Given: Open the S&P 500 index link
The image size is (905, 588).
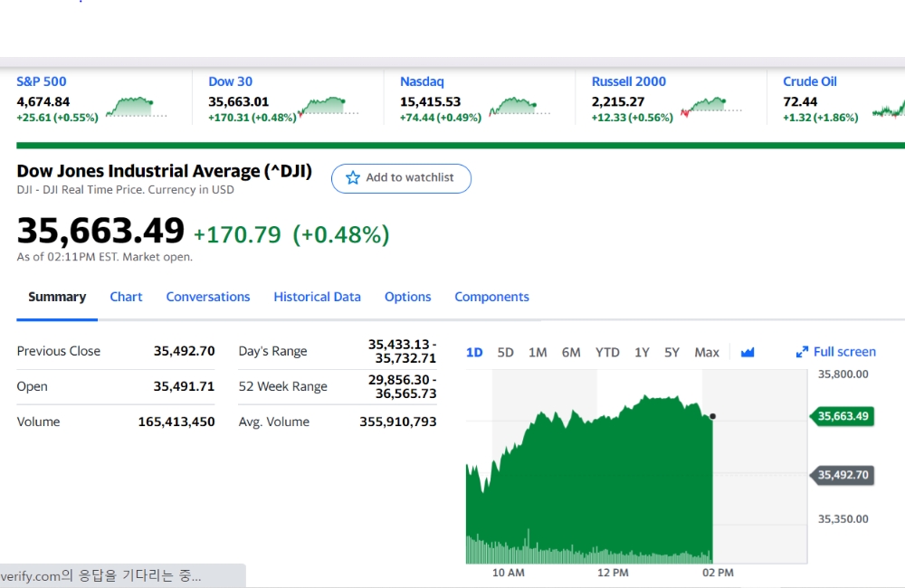Looking at the screenshot, I should (x=42, y=81).
